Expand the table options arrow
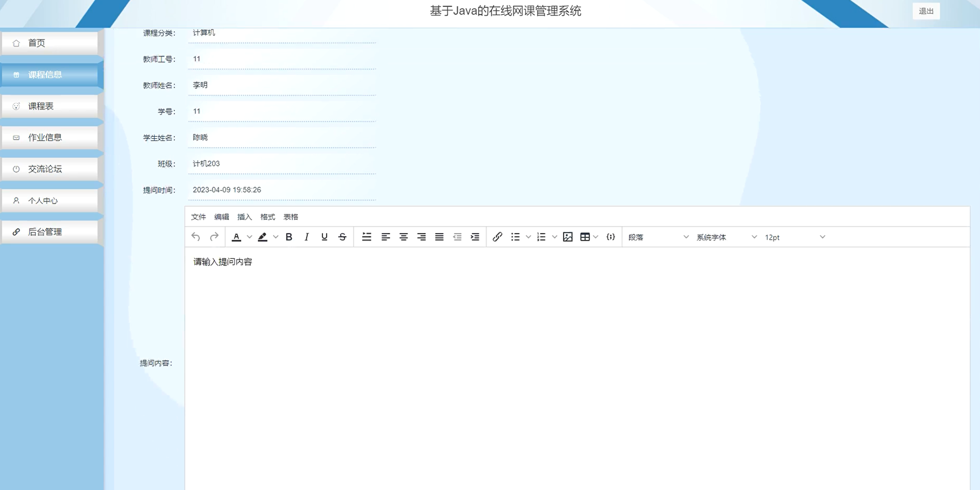 (596, 237)
